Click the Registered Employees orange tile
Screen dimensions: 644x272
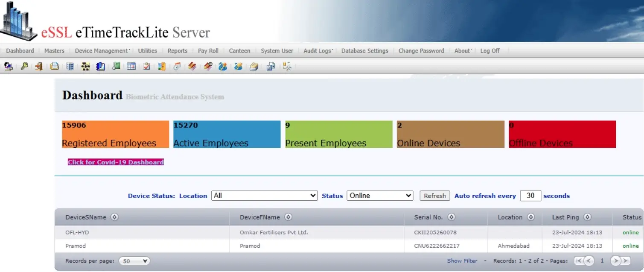pos(116,134)
